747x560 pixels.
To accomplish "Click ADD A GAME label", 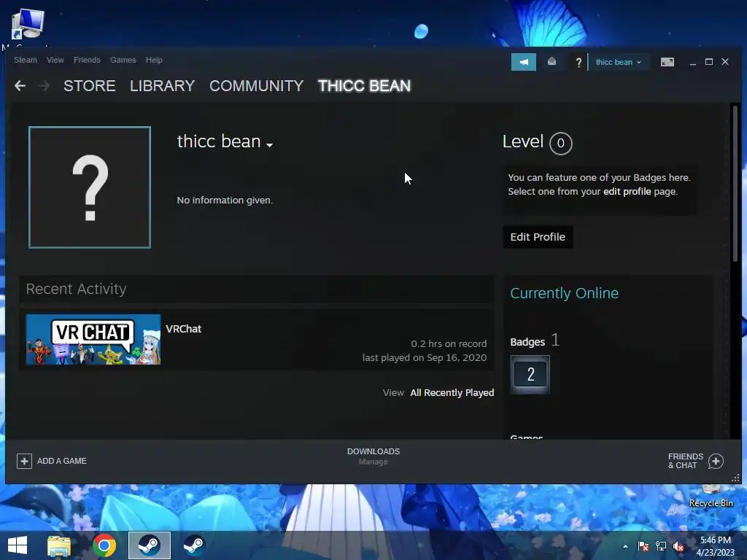I will [x=62, y=461].
